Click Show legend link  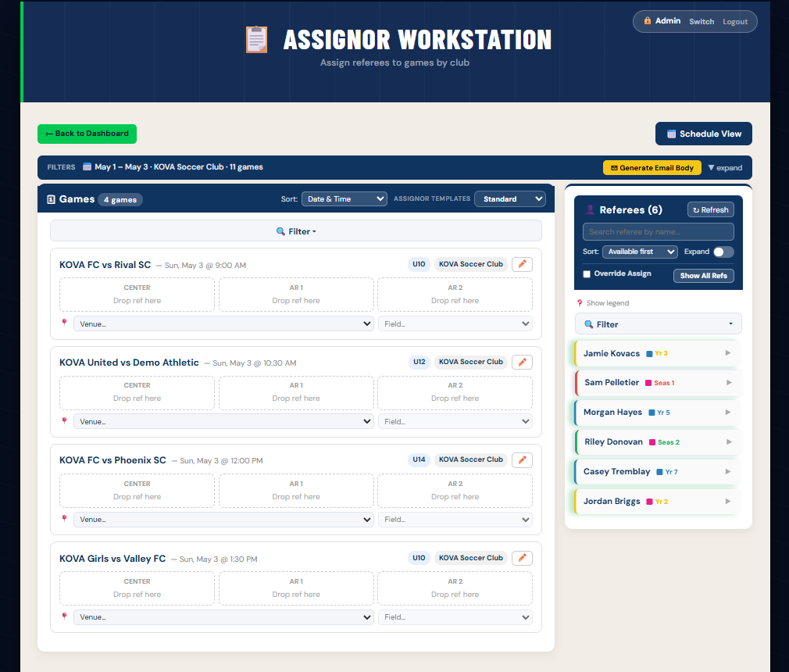tap(607, 303)
